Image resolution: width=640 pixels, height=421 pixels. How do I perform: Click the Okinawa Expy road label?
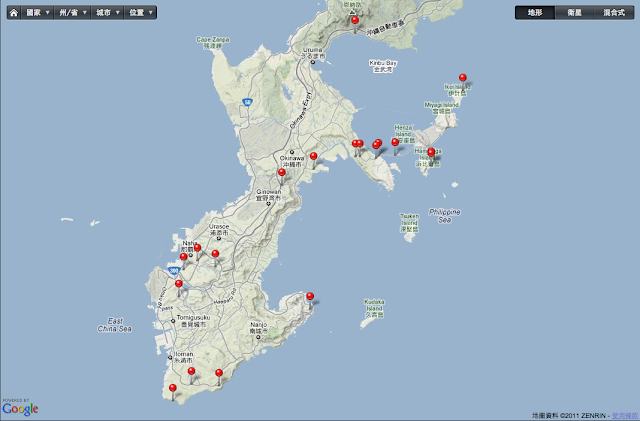pyautogui.click(x=301, y=110)
